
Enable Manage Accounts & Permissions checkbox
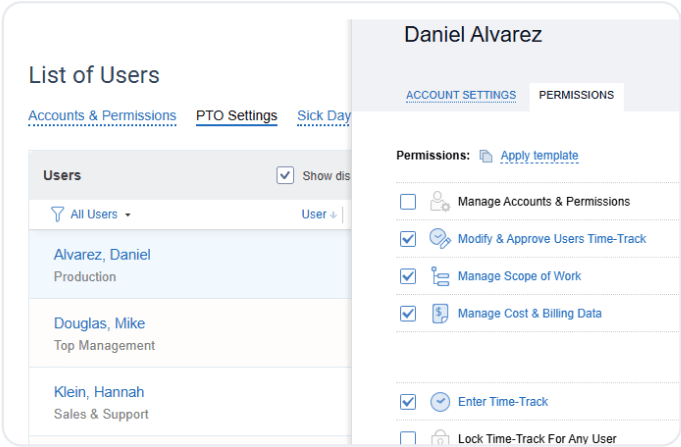click(x=408, y=202)
